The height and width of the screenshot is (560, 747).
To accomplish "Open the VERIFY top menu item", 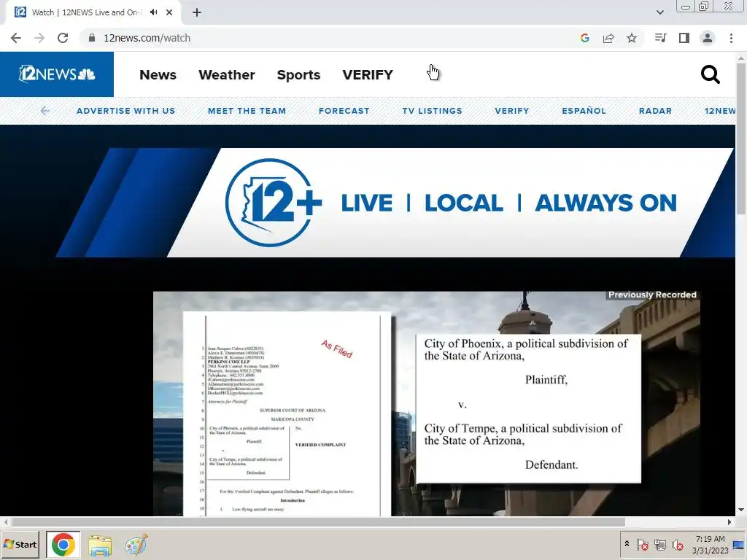I will (x=368, y=75).
